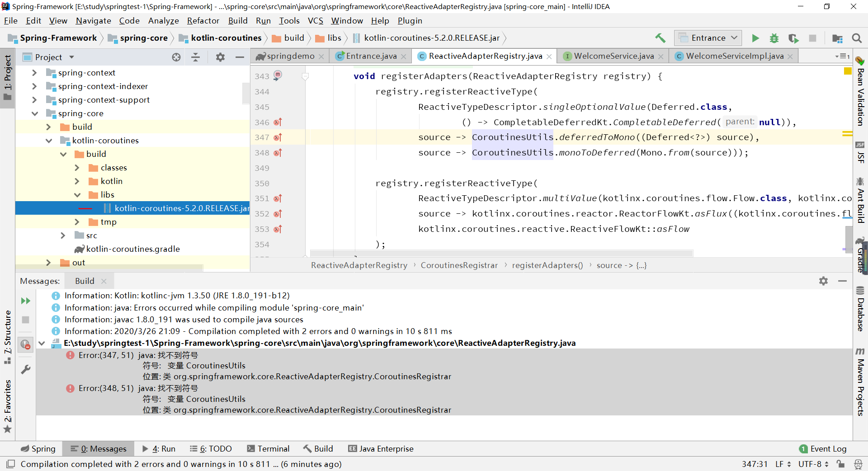Open Maven Projects side panel
Image resolution: width=868 pixels, height=471 pixels.
[x=860, y=382]
